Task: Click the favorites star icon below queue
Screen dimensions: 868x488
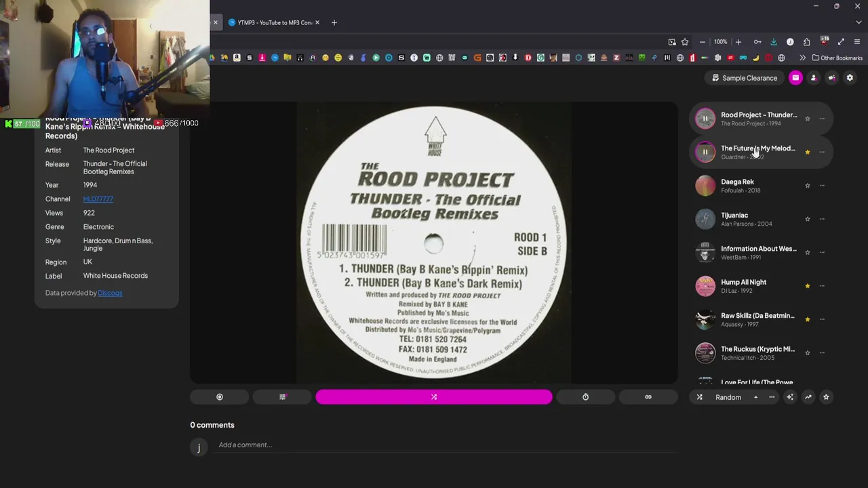Action: click(x=826, y=397)
